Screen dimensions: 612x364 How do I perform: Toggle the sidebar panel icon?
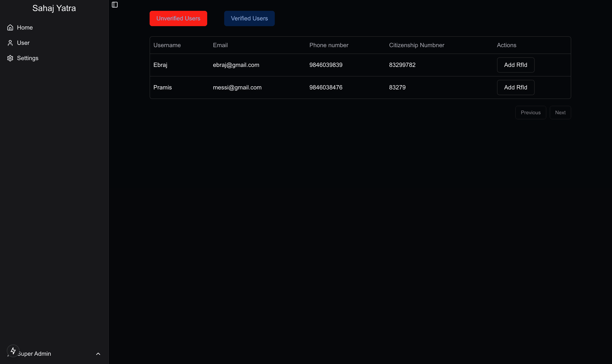point(115,5)
